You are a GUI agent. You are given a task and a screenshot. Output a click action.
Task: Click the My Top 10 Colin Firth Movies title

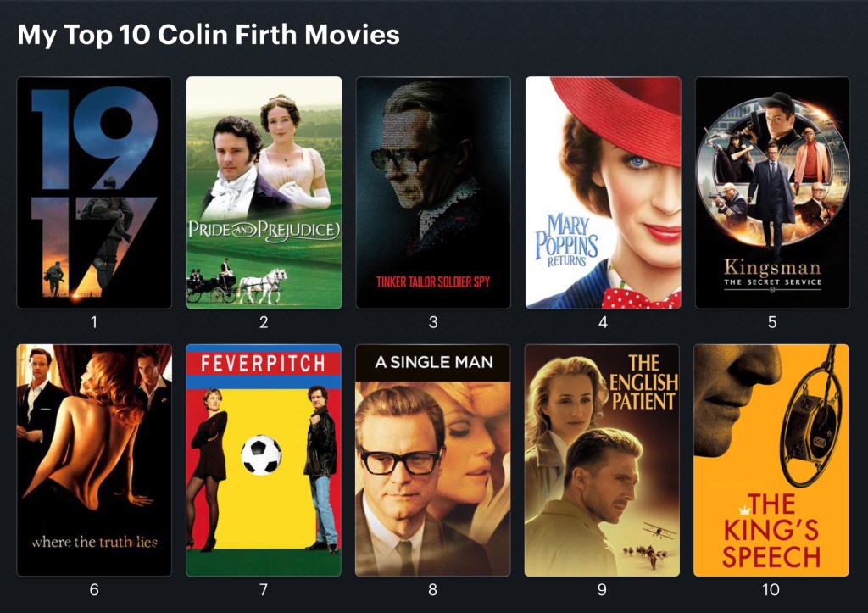(x=209, y=34)
